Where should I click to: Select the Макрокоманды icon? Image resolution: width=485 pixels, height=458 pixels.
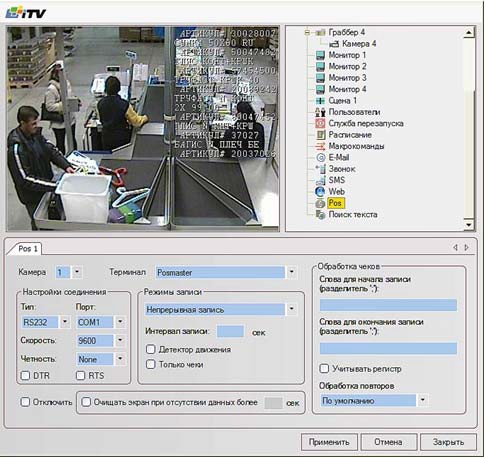320,146
